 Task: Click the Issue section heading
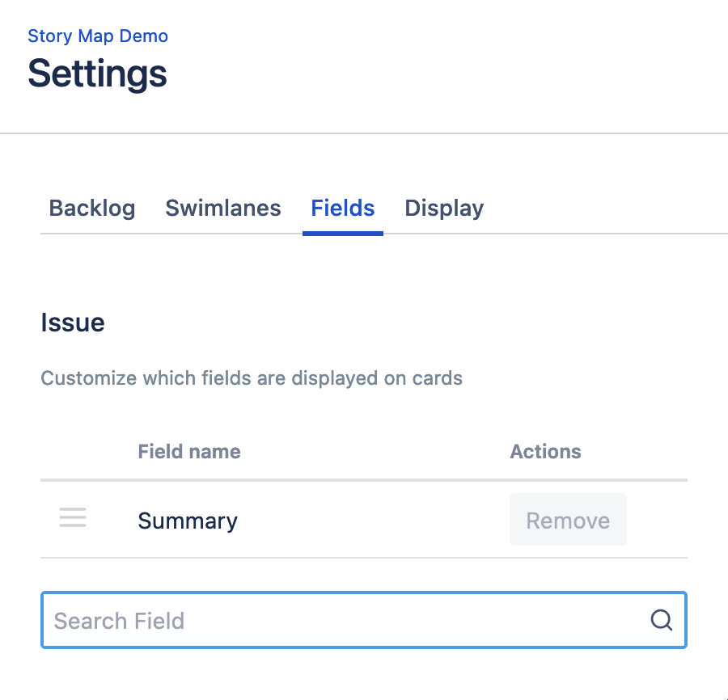click(x=73, y=322)
